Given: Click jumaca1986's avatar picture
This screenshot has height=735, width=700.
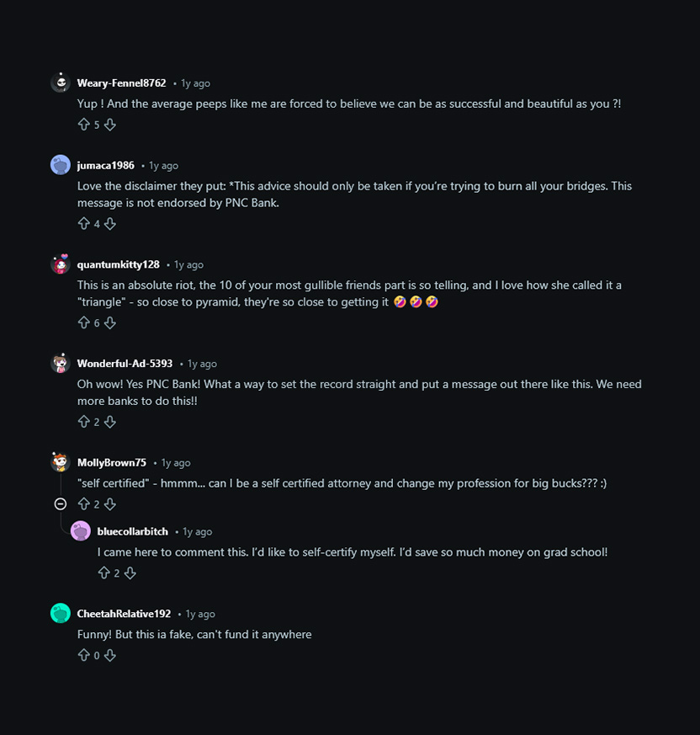Looking at the screenshot, I should 60,165.
